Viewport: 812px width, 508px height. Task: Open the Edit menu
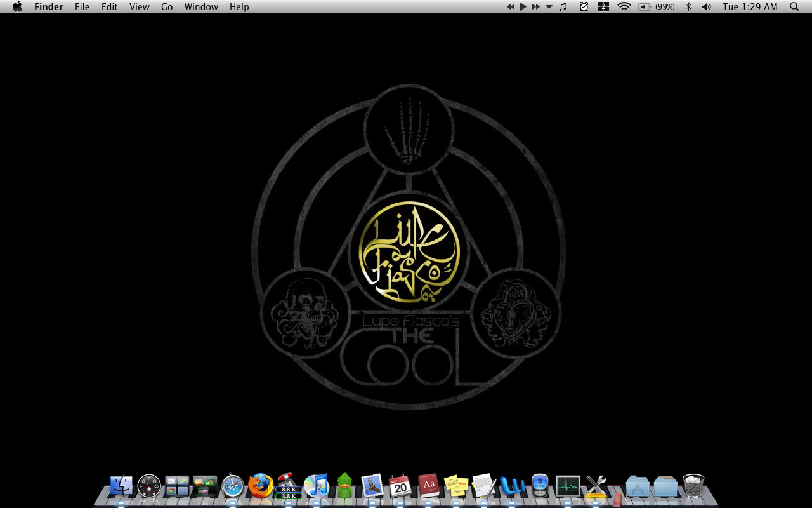[110, 7]
